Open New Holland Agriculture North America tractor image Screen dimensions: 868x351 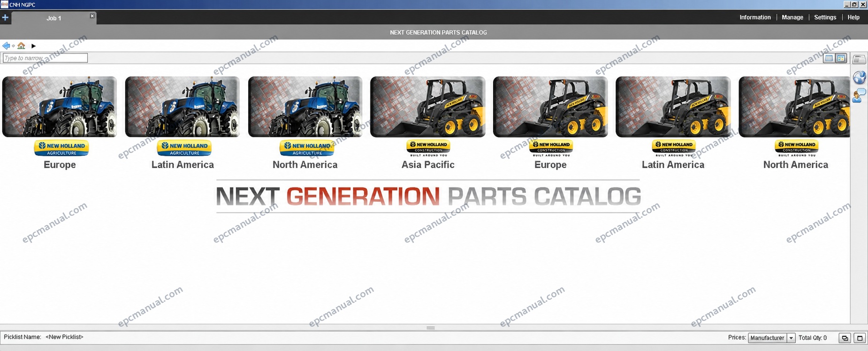click(305, 107)
